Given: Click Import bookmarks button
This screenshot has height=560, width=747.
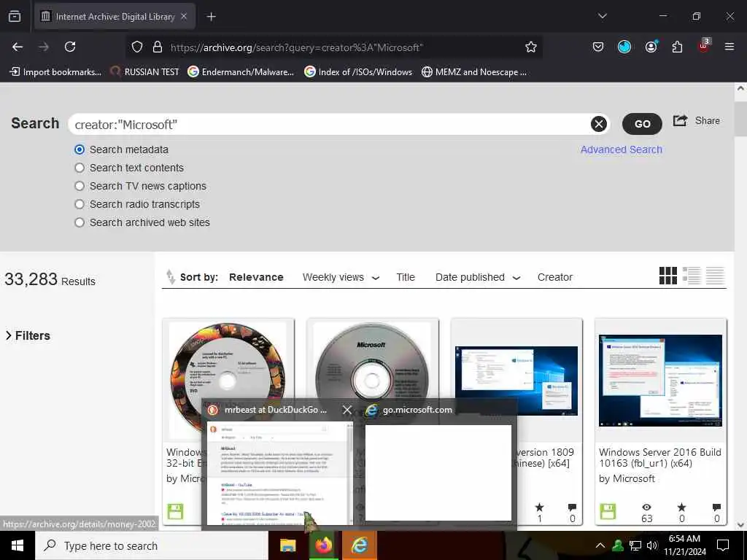Looking at the screenshot, I should tap(55, 72).
